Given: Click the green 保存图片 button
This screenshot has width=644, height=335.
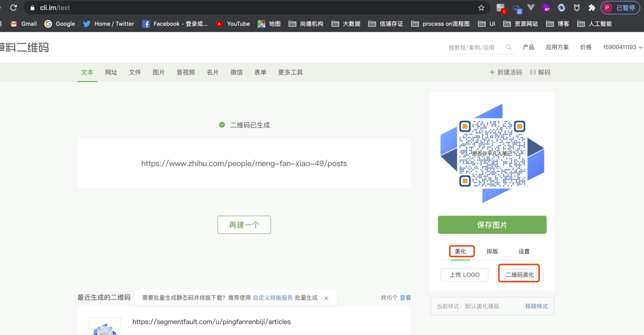Looking at the screenshot, I should (x=492, y=225).
